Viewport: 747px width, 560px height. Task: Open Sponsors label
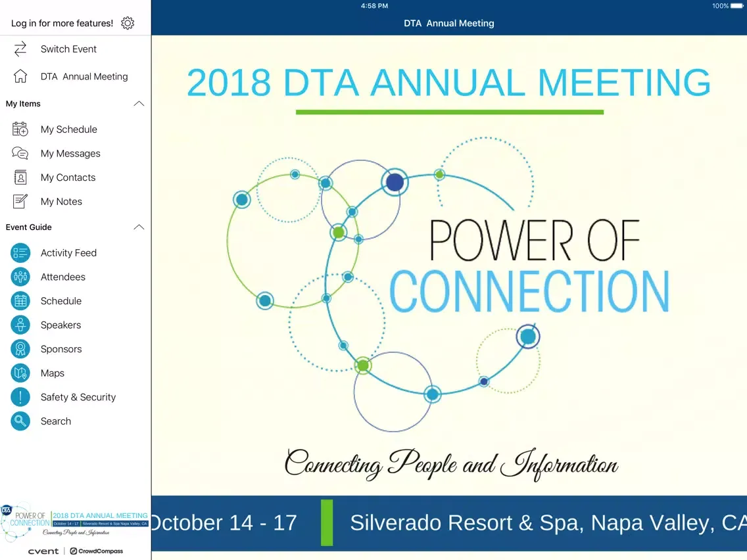[x=61, y=349]
